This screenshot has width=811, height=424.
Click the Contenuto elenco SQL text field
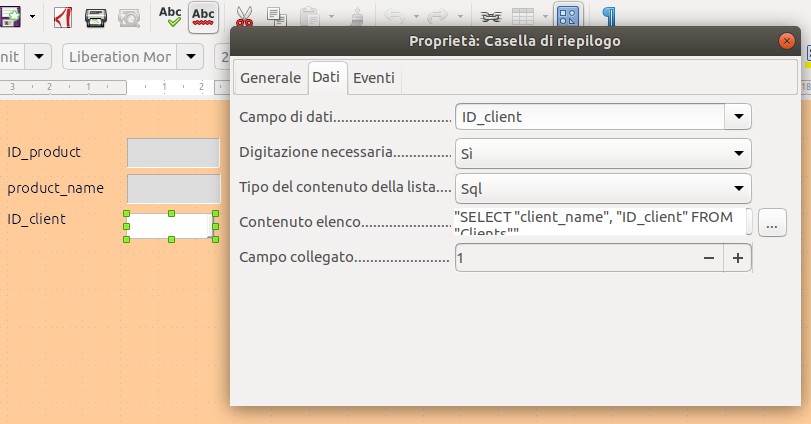pos(600,222)
